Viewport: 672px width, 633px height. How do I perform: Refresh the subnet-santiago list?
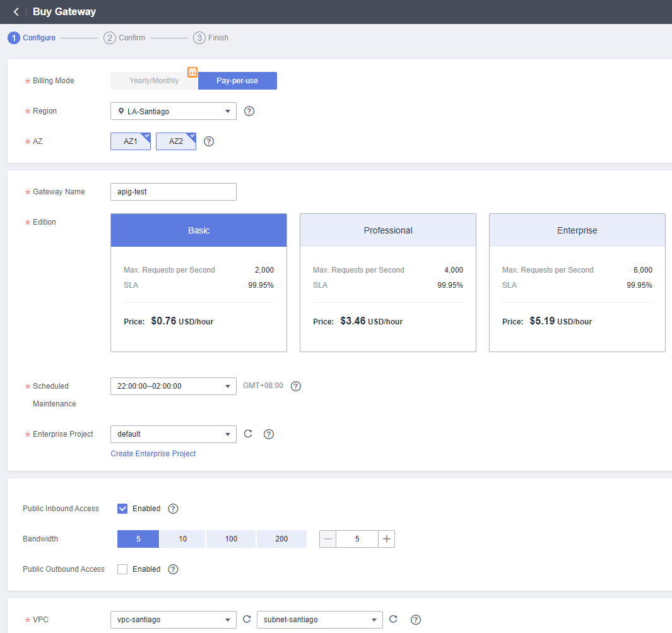(393, 619)
